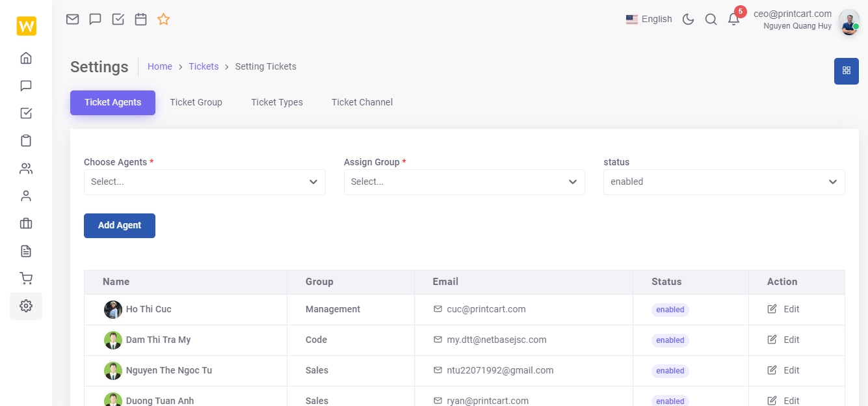Viewport: 868px width, 406px height.
Task: Toggle dark mode with moon icon
Action: [x=688, y=19]
